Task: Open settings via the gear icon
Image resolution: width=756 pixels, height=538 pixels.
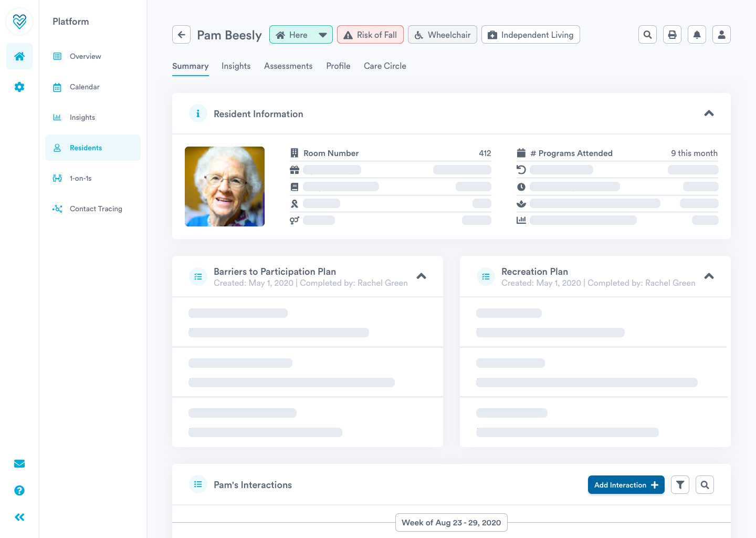Action: coord(19,87)
